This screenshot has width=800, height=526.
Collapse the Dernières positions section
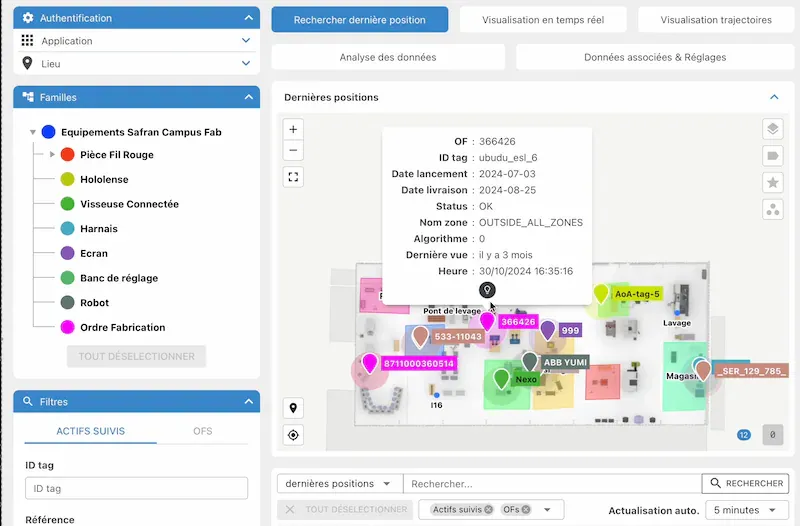774,97
